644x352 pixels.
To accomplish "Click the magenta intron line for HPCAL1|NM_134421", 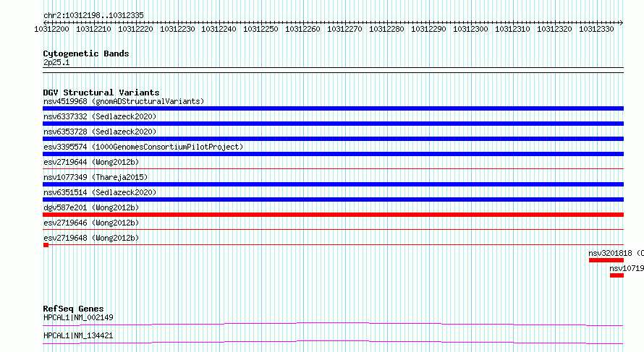I will [x=333, y=342].
